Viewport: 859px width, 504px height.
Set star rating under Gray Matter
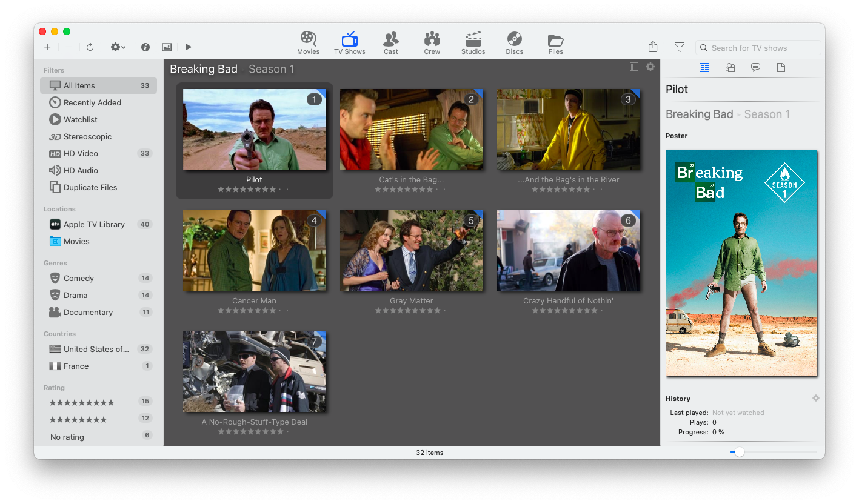pos(412,311)
